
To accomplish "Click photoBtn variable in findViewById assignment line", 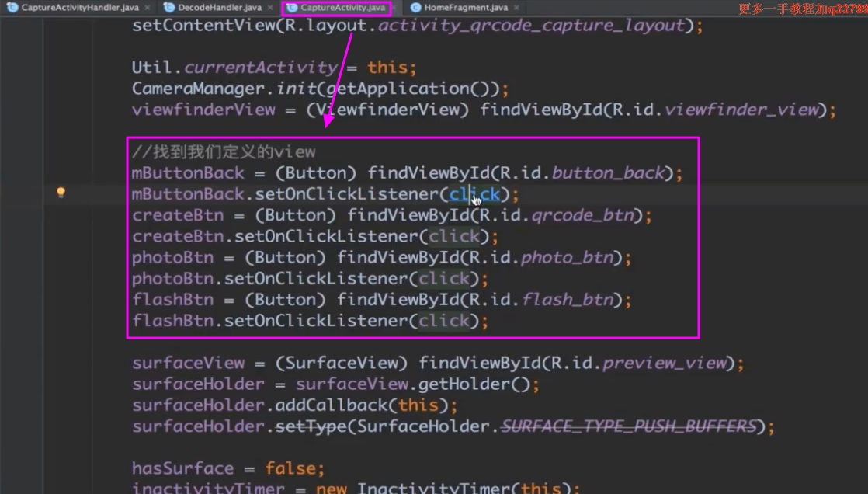I will click(x=172, y=257).
